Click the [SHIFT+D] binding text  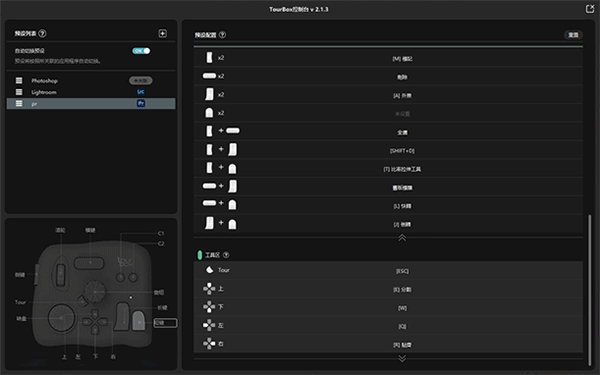(403, 151)
